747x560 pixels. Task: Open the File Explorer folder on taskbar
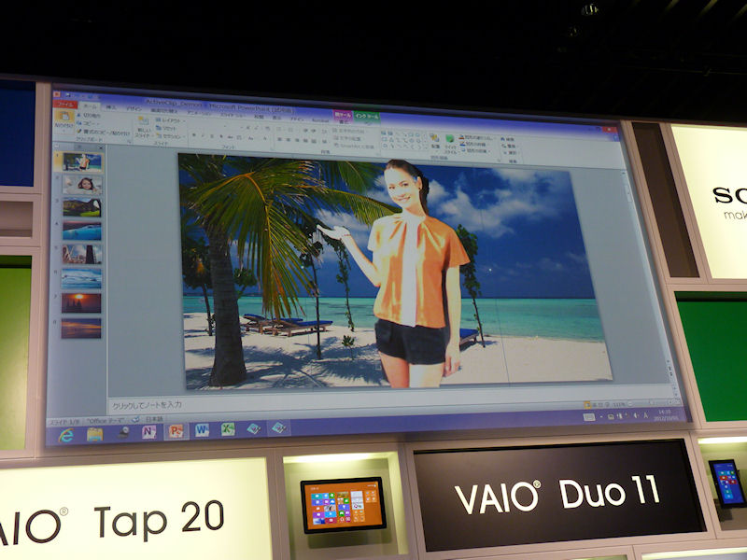[x=94, y=434]
